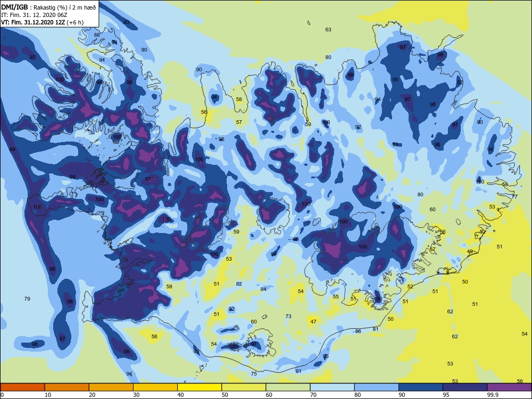Viewport: 532px width, 399px height.
Task: Select the dark navy 95–99.9 legend swatch
Action: pyautogui.click(x=465, y=387)
